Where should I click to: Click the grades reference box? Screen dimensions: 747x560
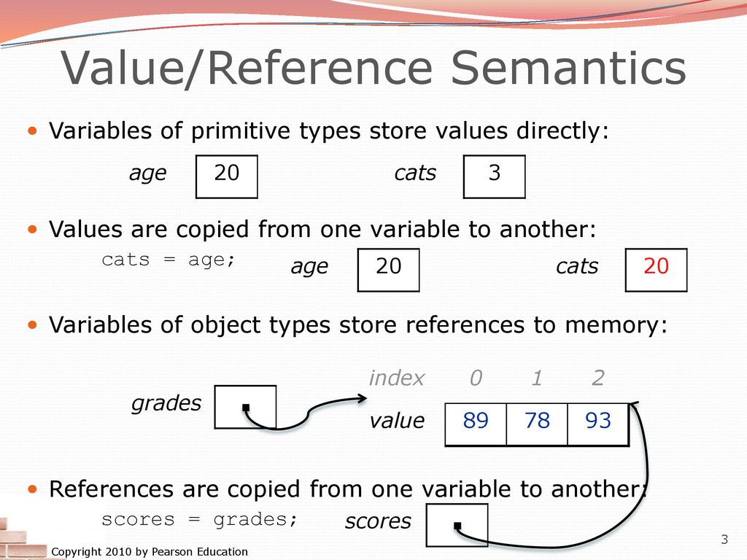pos(245,407)
